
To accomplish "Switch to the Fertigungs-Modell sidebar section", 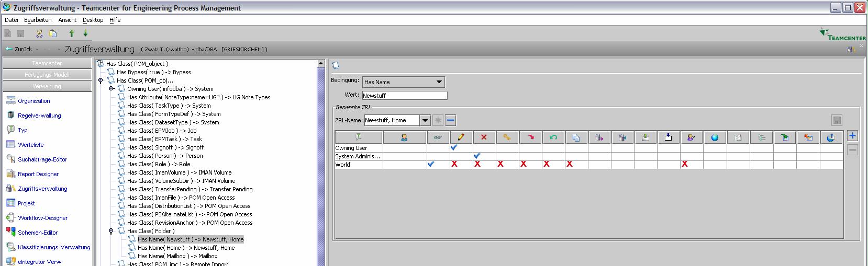I will click(47, 75).
